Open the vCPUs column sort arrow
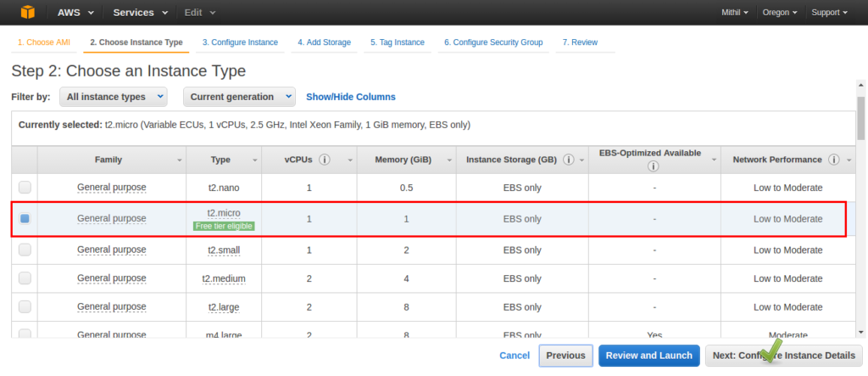 pos(350,160)
